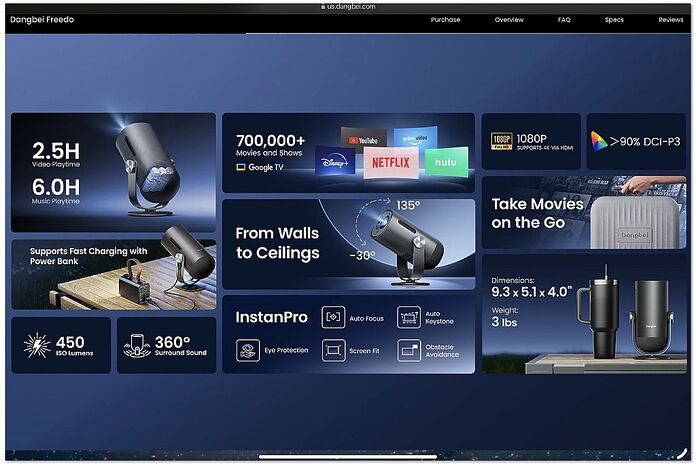Click the 'From Walls to Ceilings' heading
Screen dimensions: 696x464
[277, 243]
